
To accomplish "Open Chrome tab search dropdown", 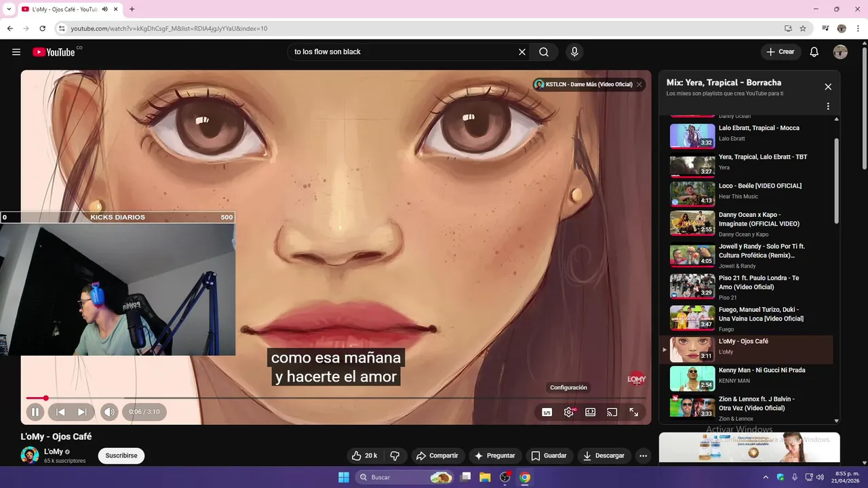I will click(x=8, y=9).
